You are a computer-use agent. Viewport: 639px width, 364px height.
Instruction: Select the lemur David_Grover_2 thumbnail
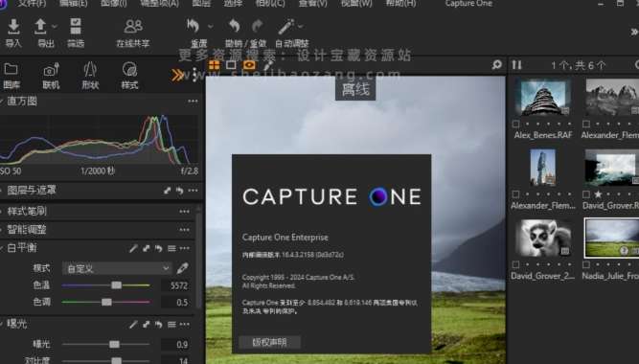pos(543,239)
